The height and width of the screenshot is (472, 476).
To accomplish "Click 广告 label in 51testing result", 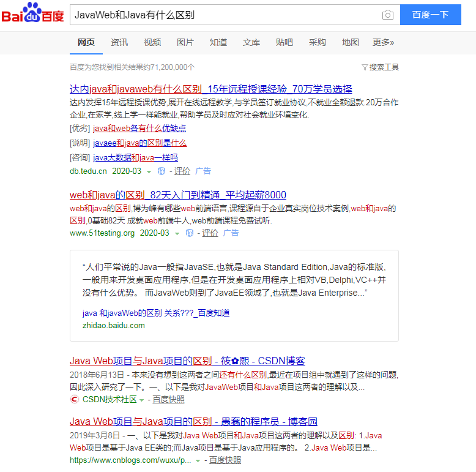I will tap(231, 233).
